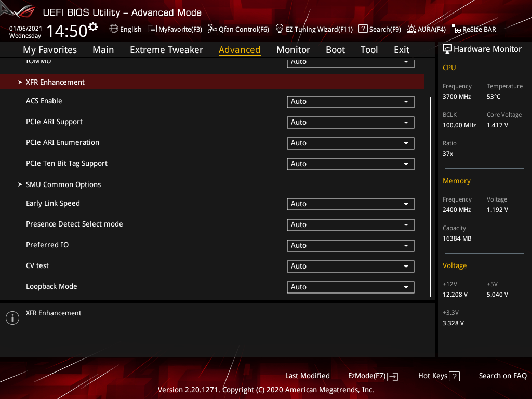Viewport: 532px width, 399px height.
Task: Click the ReSize BAR GPU icon
Action: (x=456, y=29)
